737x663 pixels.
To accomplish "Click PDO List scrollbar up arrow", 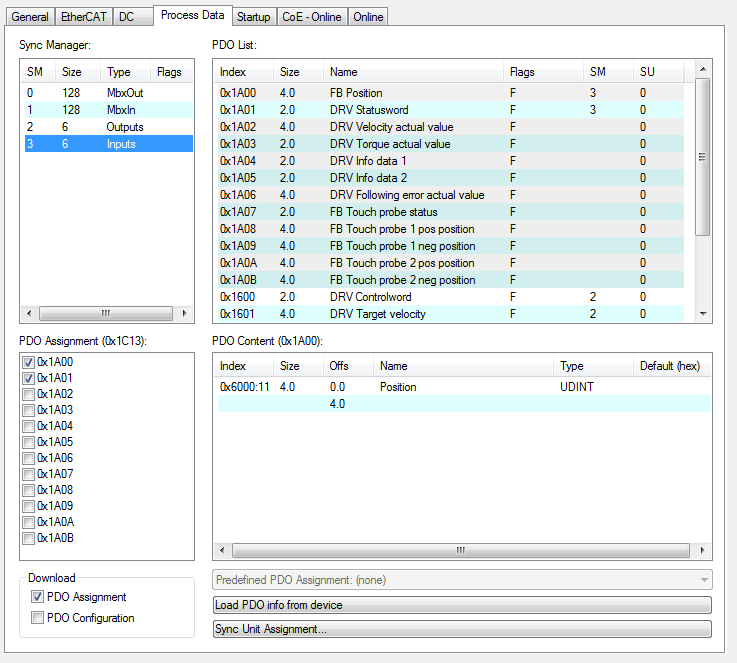I will tap(703, 69).
